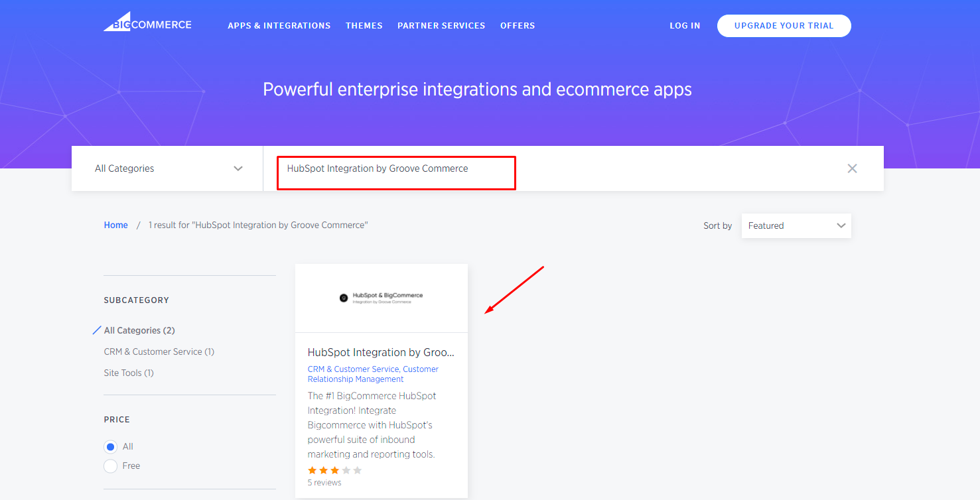The image size is (980, 500).
Task: Filter by Site Tools subcategory
Action: (128, 373)
